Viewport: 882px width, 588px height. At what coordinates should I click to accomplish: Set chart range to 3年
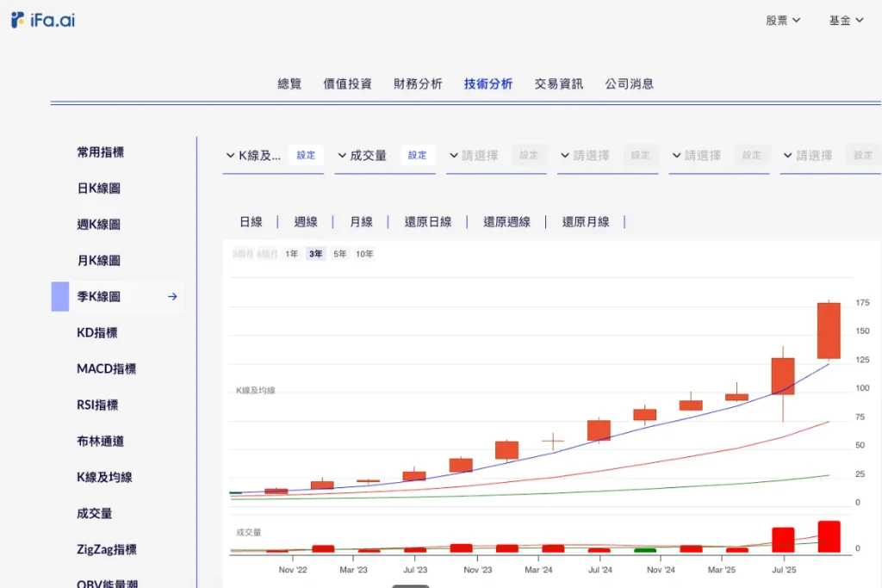(315, 254)
